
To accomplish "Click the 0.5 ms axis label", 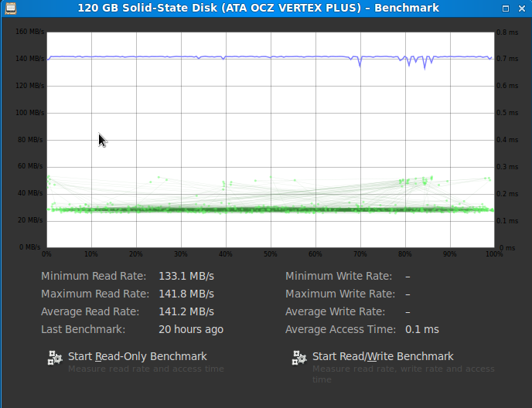I will pyautogui.click(x=507, y=113).
